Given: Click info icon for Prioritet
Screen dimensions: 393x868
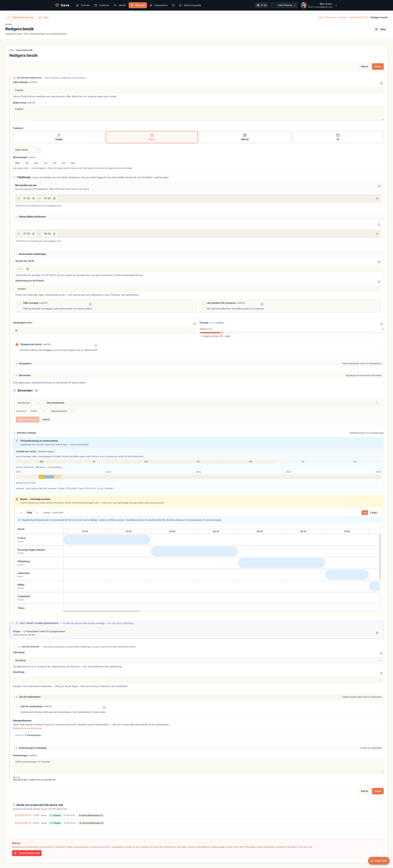Looking at the screenshot, I should (x=381, y=324).
